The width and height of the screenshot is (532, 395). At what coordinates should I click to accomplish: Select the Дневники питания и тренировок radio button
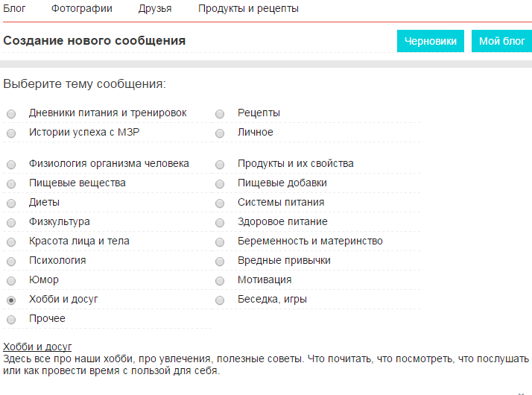(x=11, y=114)
